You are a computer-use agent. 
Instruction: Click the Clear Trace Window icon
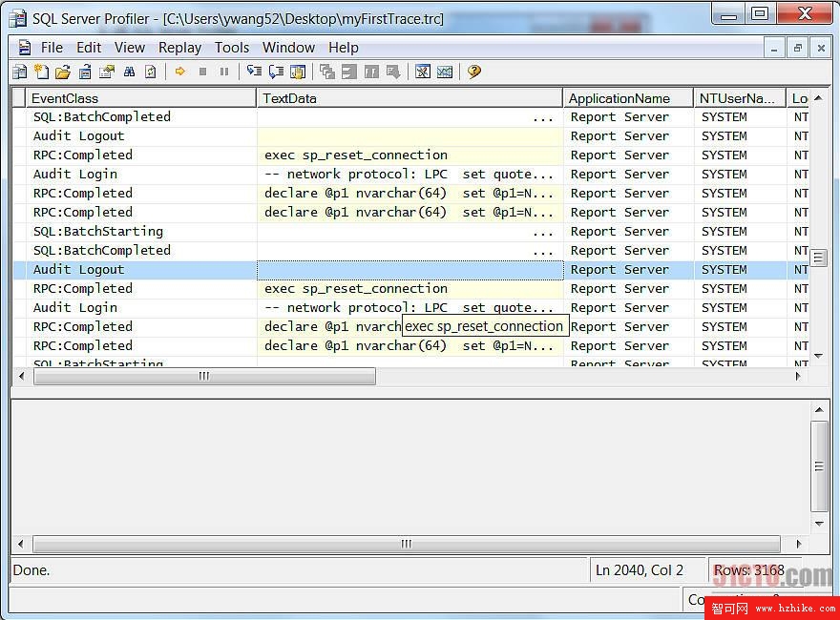[x=151, y=72]
